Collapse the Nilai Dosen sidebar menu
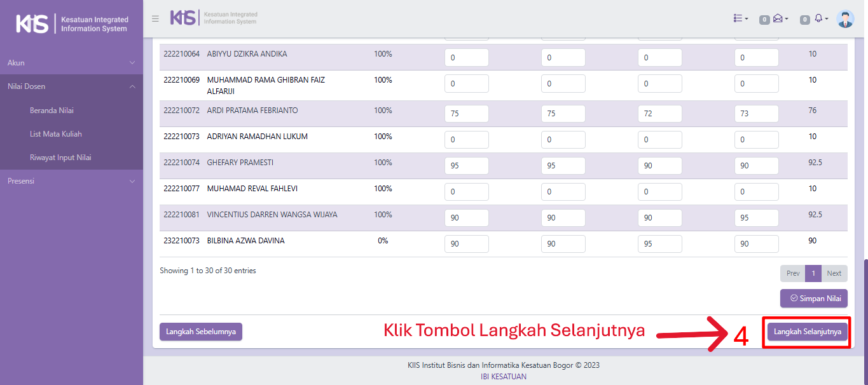The width and height of the screenshot is (868, 385). pos(71,86)
